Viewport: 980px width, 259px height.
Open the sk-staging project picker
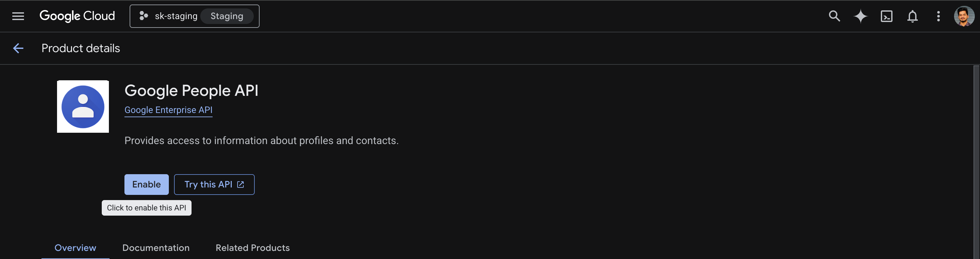[194, 16]
